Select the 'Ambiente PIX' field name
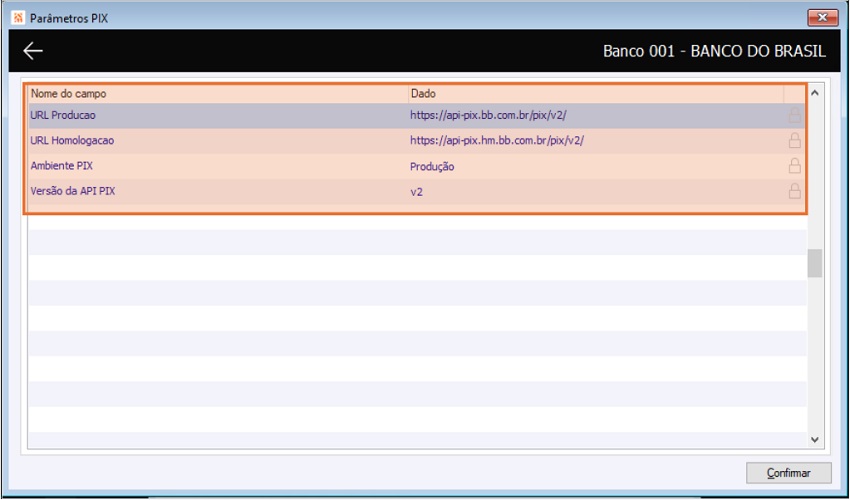This screenshot has width=850, height=500. 61,166
